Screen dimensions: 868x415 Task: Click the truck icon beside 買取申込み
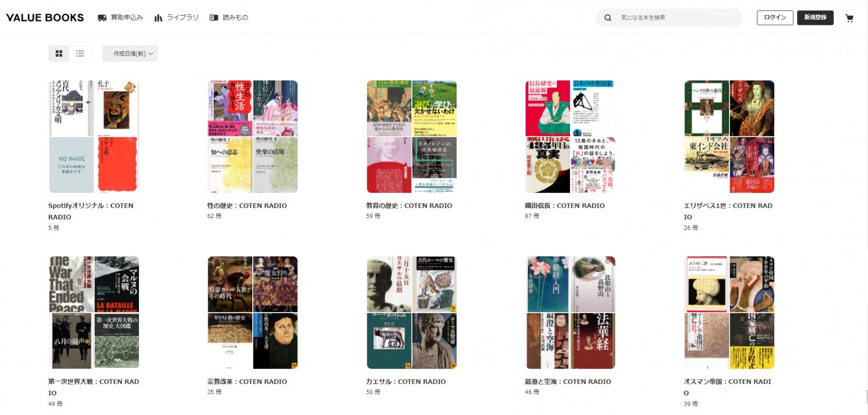click(102, 18)
